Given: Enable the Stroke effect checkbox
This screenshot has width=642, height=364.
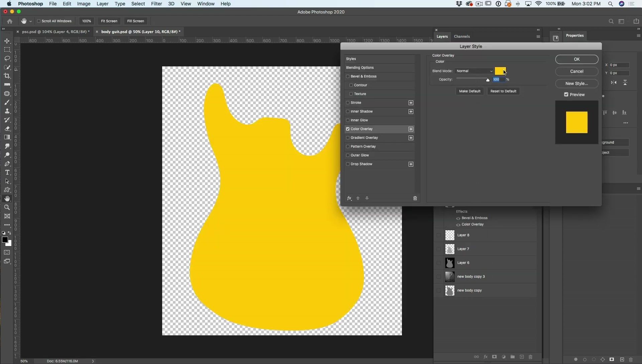Looking at the screenshot, I should point(348,103).
